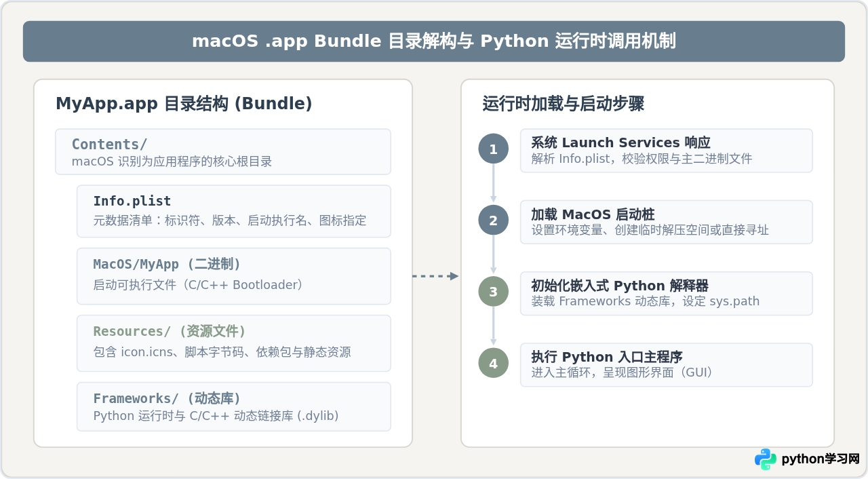868x479 pixels.
Task: Click the '进入主循环，呈现图形界面（GUI）' text
Action: pyautogui.click(x=622, y=372)
